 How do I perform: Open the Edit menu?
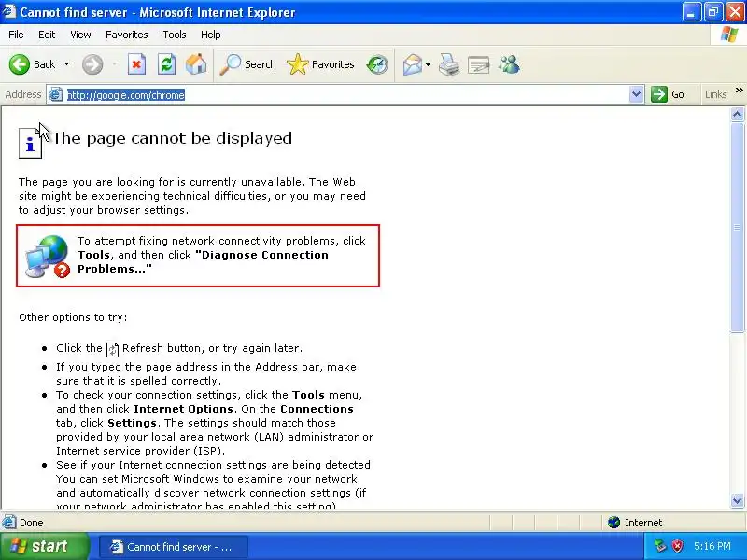pos(47,35)
